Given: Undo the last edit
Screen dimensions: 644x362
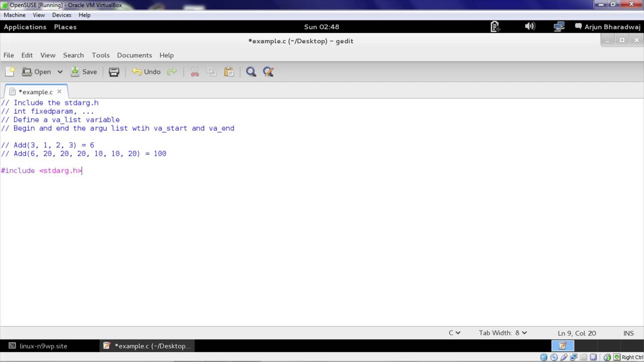Looking at the screenshot, I should tap(146, 72).
